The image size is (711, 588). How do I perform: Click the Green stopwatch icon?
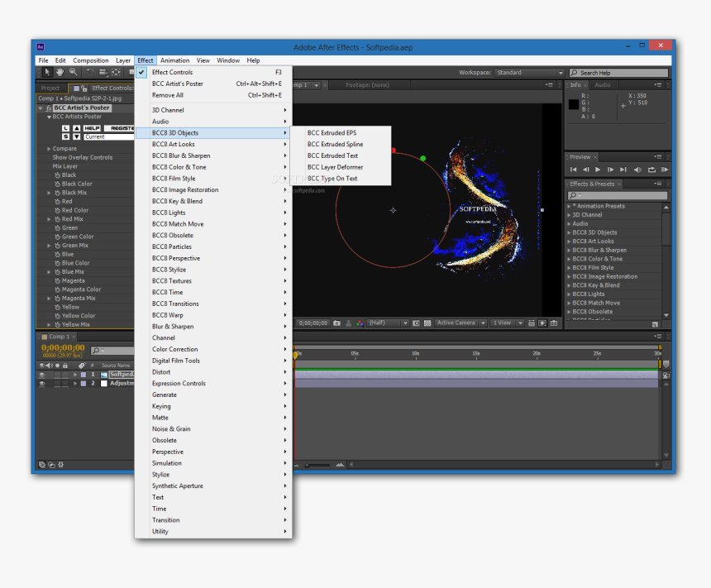click(x=58, y=228)
